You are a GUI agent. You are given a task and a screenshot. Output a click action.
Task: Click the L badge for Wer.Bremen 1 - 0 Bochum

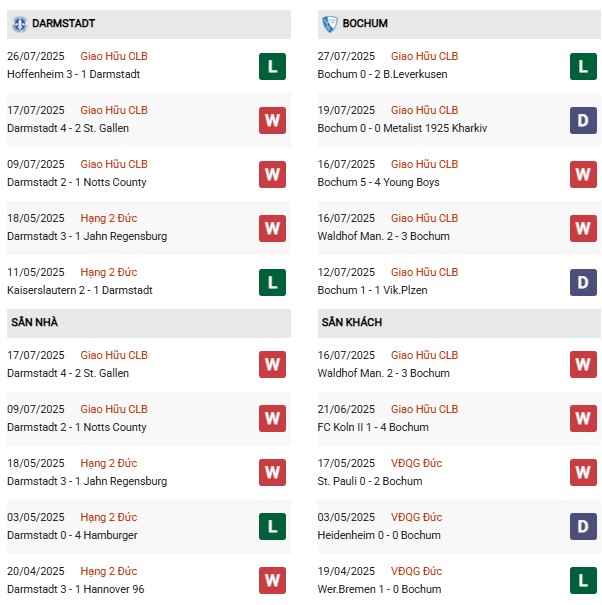pos(583,581)
